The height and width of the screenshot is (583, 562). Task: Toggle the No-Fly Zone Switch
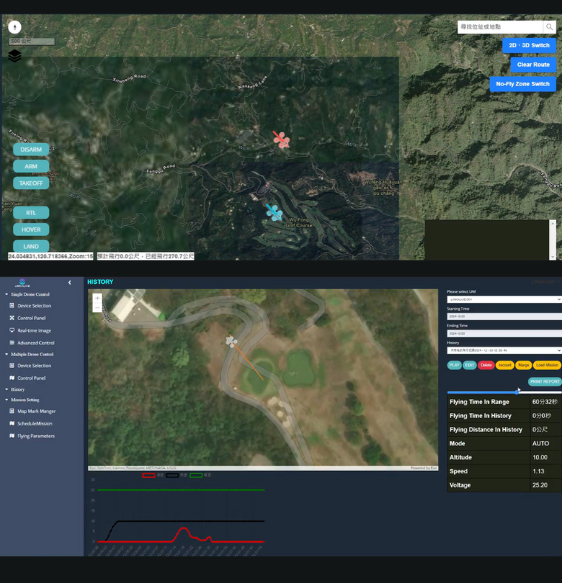(523, 84)
